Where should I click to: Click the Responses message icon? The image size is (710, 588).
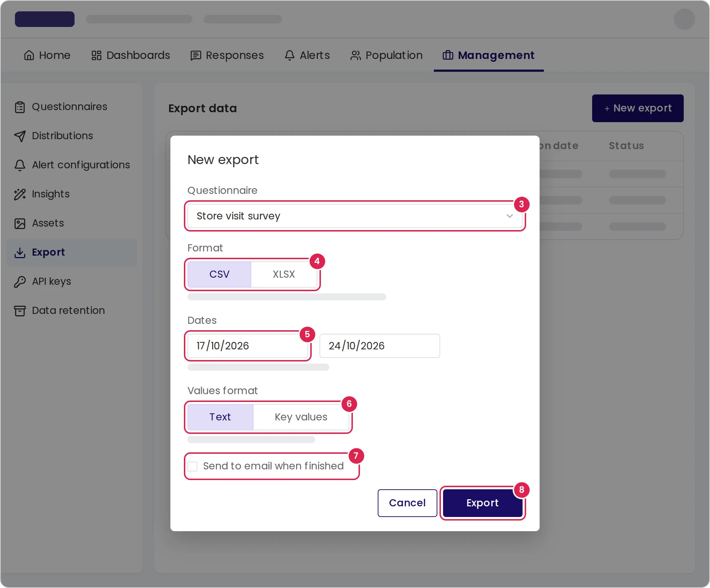pyautogui.click(x=196, y=55)
